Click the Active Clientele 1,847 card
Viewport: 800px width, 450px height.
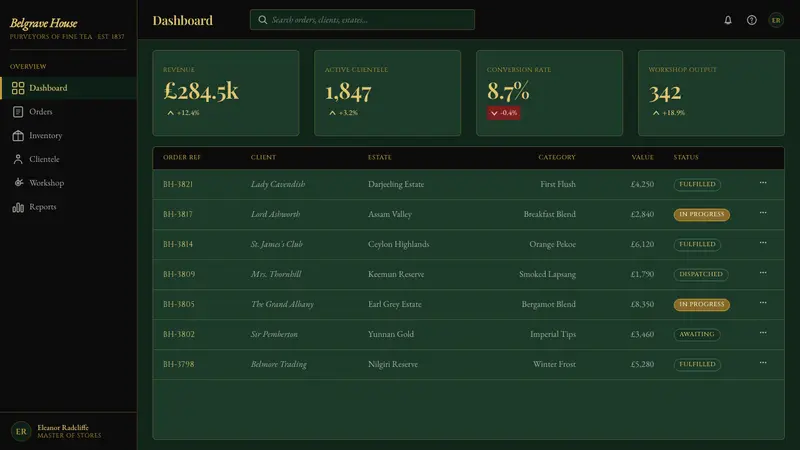click(x=387, y=93)
